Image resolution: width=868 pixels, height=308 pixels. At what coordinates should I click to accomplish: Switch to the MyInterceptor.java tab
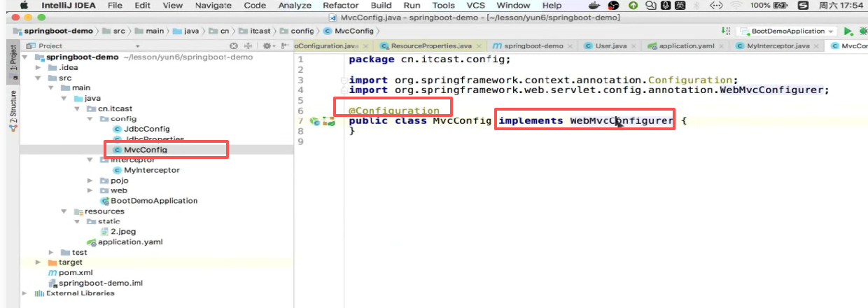778,46
